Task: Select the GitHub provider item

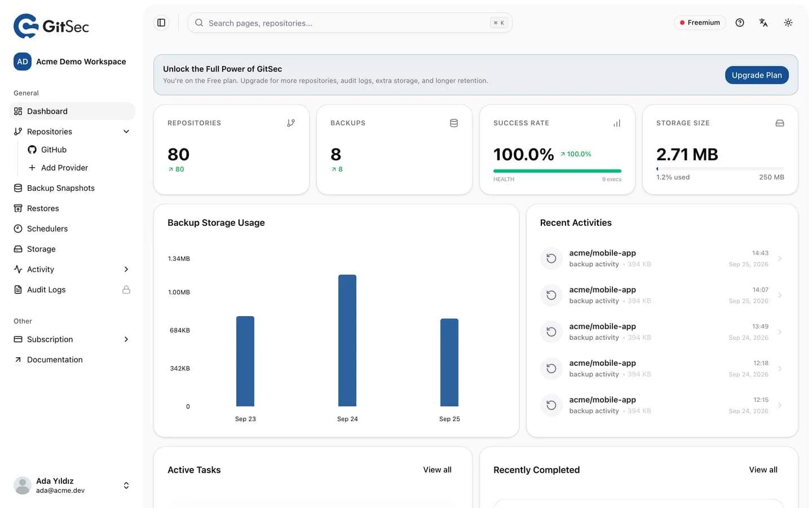Action: [79, 150]
